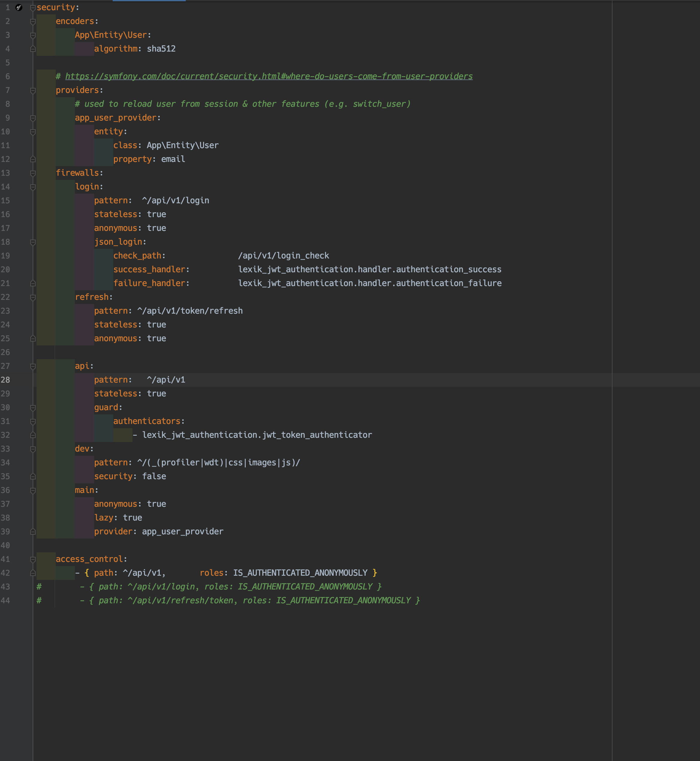This screenshot has height=761, width=700.
Task: Collapse the authenticators fold marker
Action: pos(33,422)
